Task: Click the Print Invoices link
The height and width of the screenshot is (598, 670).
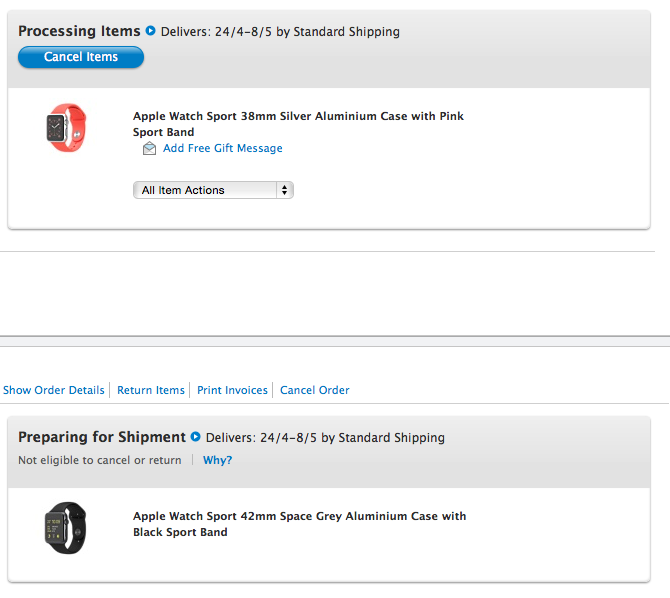Action: tap(232, 390)
